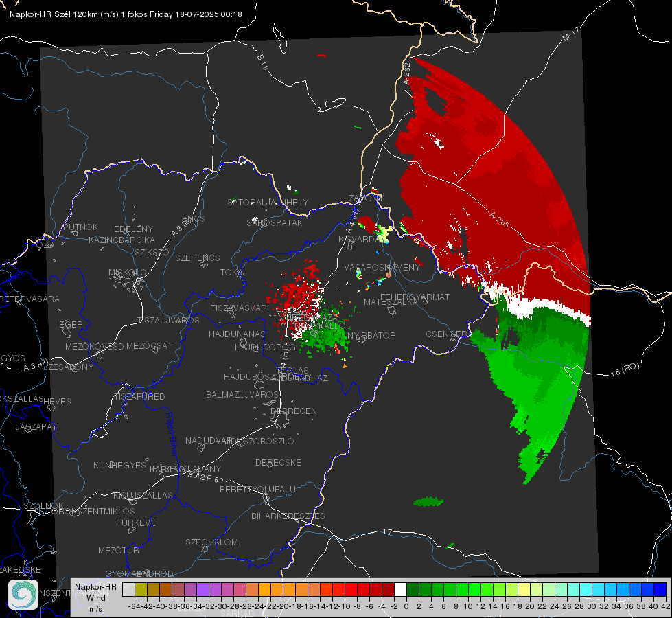Select the VÁSÁROSNAMÉNY label
The height and width of the screenshot is (618, 672).
(x=382, y=267)
